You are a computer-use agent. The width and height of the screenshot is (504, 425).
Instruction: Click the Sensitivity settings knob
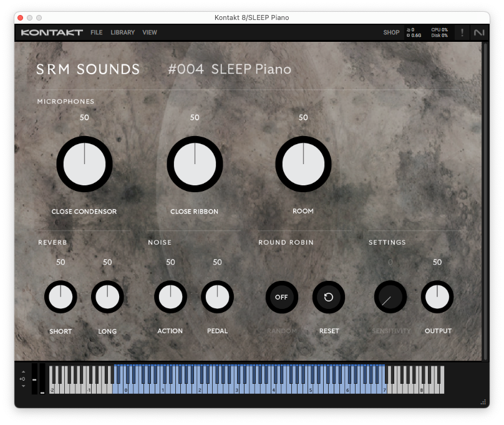pos(390,296)
